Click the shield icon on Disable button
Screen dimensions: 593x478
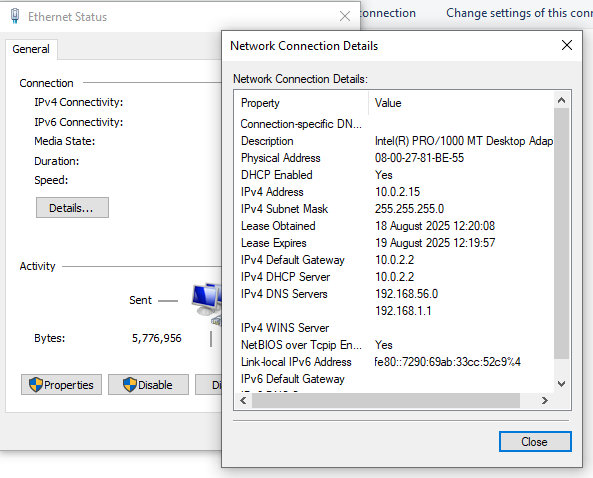coord(130,385)
